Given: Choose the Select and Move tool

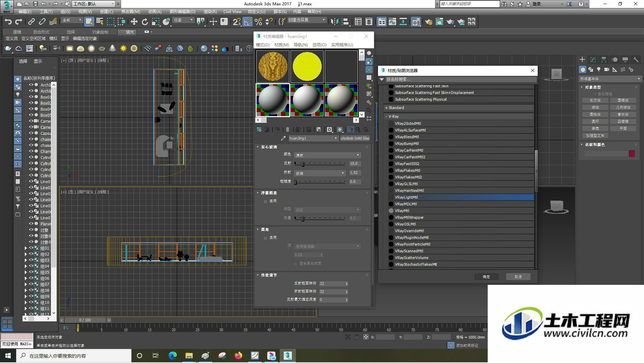Looking at the screenshot, I should pos(134,22).
